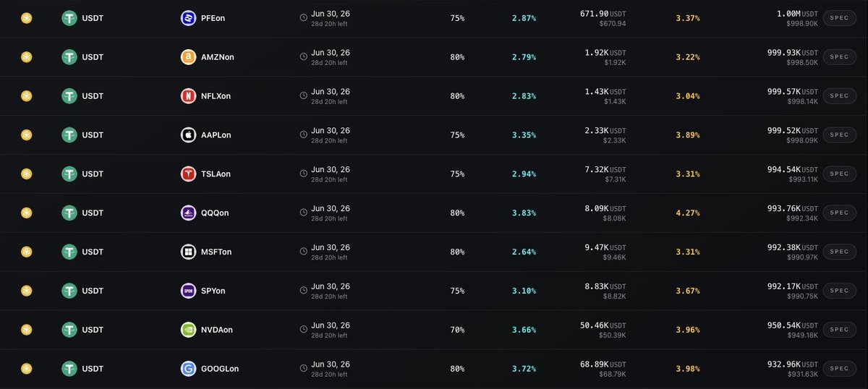Click the Tesla TSLAon token icon
The image size is (868, 389).
point(188,174)
